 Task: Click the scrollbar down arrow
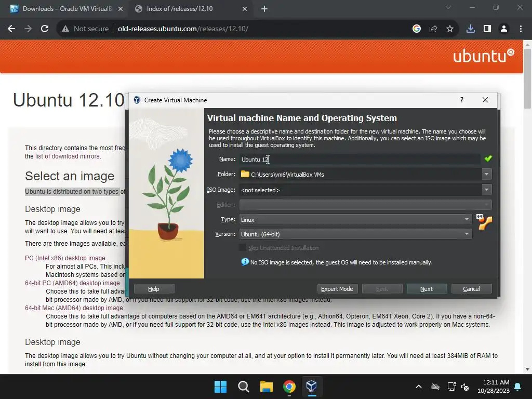527,369
